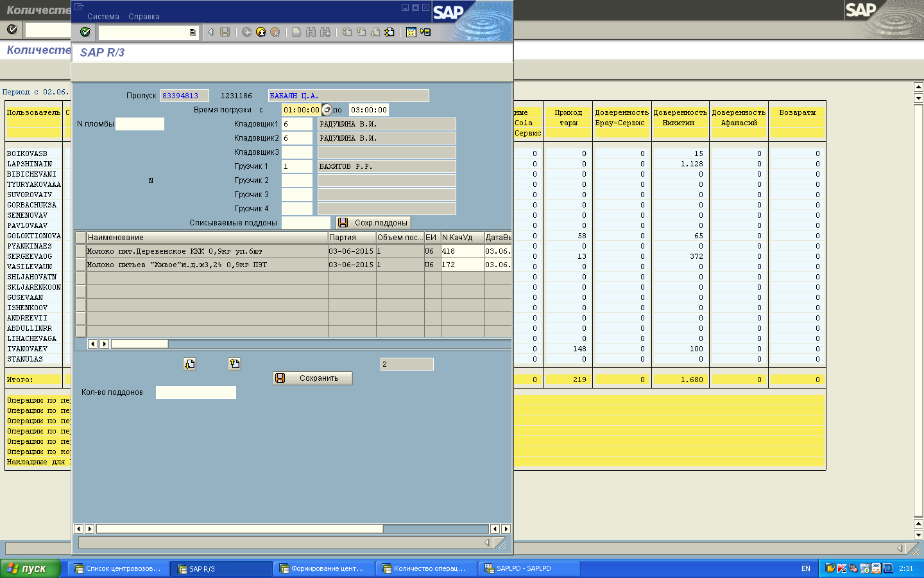Click the green Back arrow toolbar icon
Screen dimensions: 924x578
[x=247, y=32]
